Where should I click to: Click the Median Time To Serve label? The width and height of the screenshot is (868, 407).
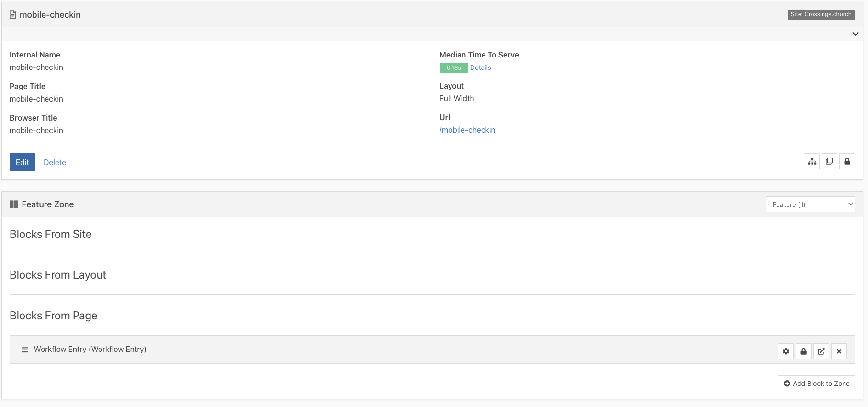(x=479, y=55)
